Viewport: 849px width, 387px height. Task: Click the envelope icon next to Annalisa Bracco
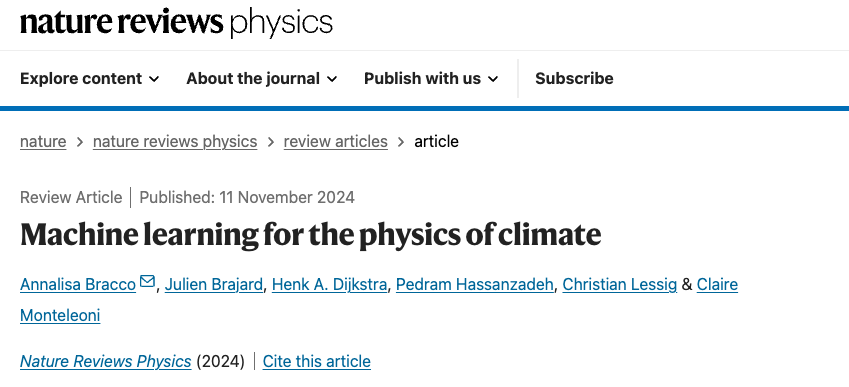point(147,281)
